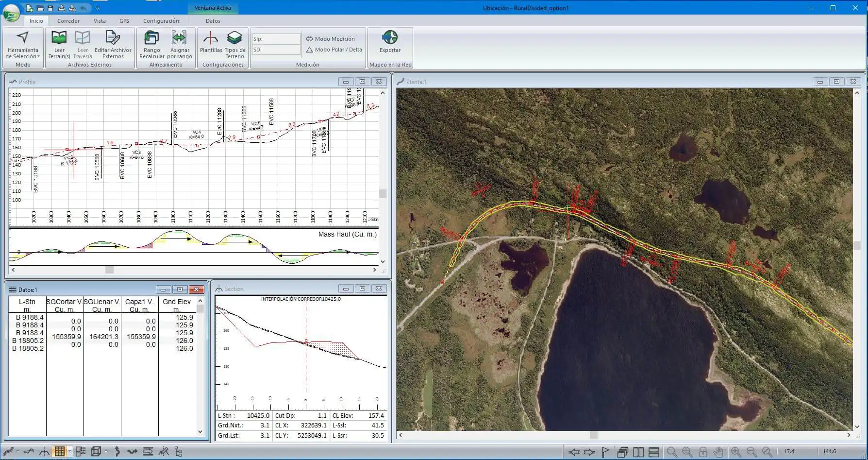Click the Slp input field
This screenshot has height=460, width=868.
point(276,39)
